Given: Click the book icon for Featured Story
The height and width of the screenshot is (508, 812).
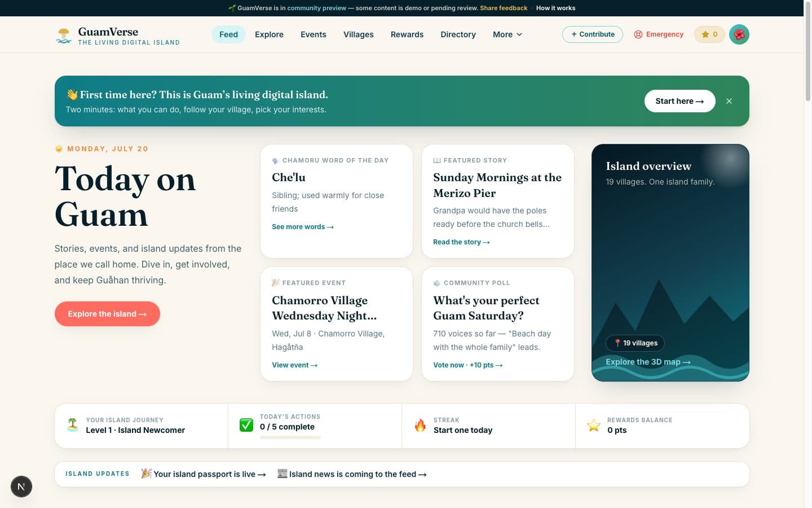Looking at the screenshot, I should click(437, 160).
